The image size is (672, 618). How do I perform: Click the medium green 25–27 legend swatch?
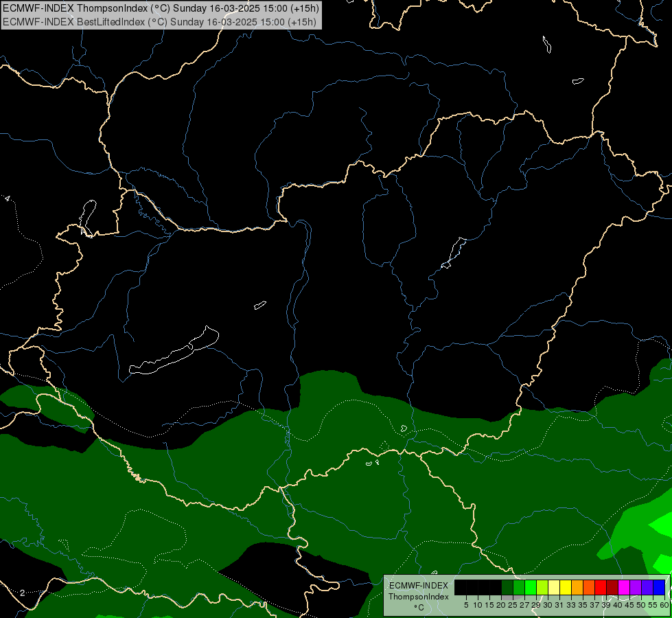point(518,587)
